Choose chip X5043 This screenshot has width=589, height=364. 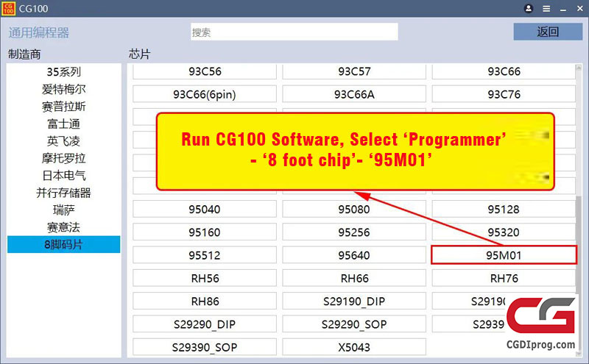(x=354, y=347)
